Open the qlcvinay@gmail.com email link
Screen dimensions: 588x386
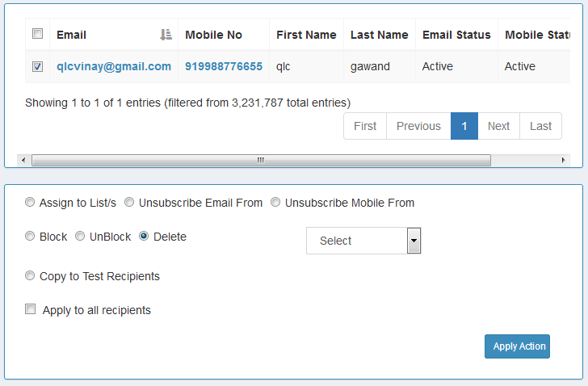point(114,66)
